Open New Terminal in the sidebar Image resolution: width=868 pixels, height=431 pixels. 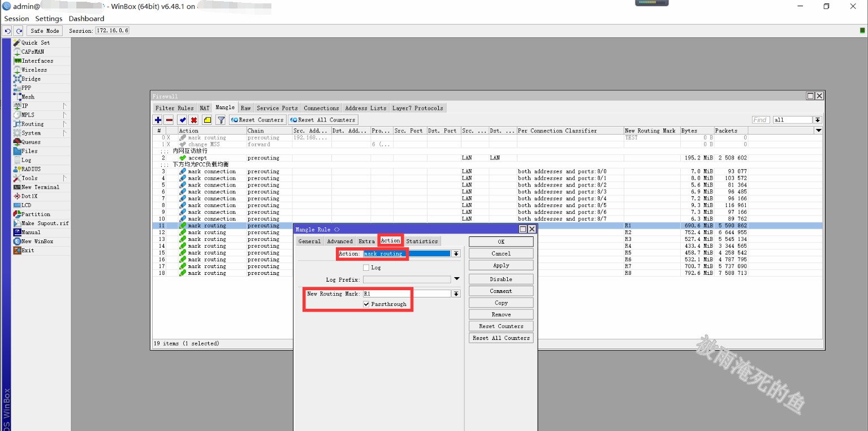40,187
